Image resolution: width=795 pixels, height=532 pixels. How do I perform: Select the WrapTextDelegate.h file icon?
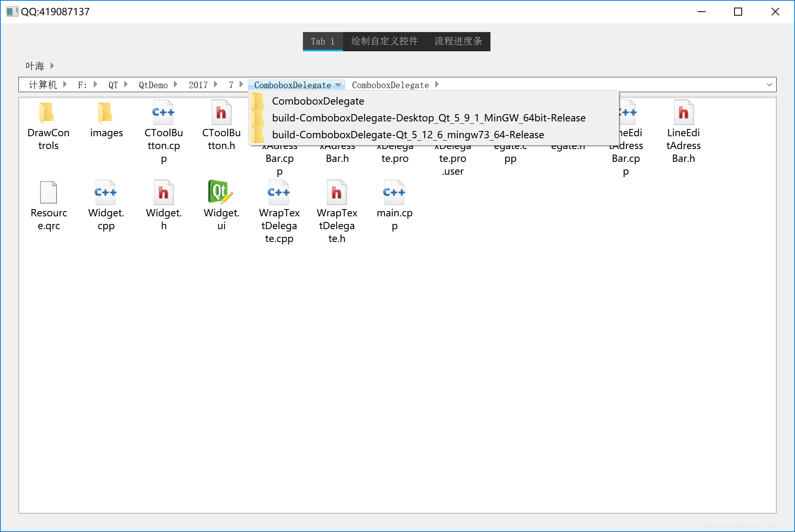[x=337, y=192]
